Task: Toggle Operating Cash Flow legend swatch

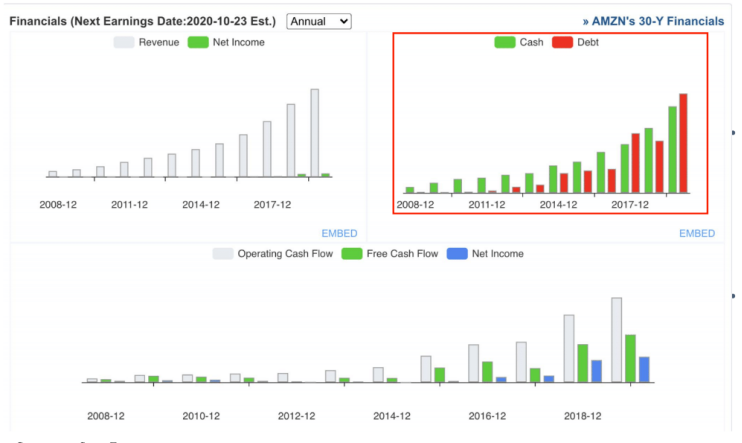Action: tap(223, 254)
